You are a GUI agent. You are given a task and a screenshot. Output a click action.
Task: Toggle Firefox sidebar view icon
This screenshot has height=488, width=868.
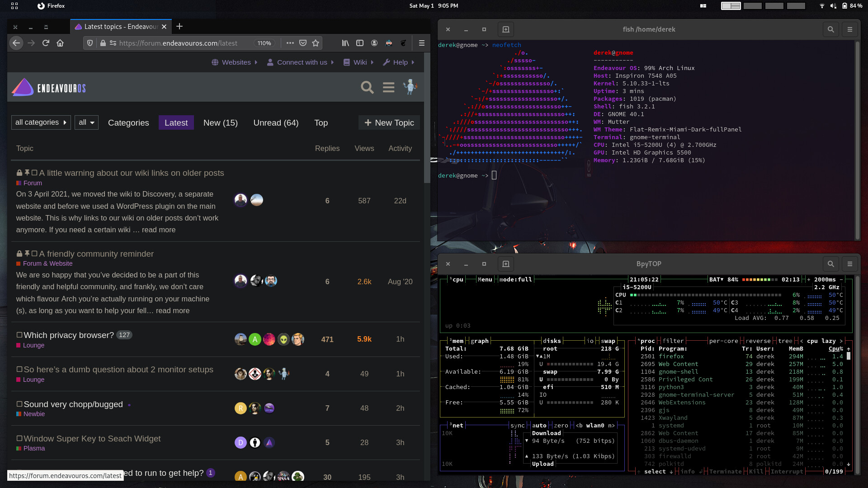point(360,43)
